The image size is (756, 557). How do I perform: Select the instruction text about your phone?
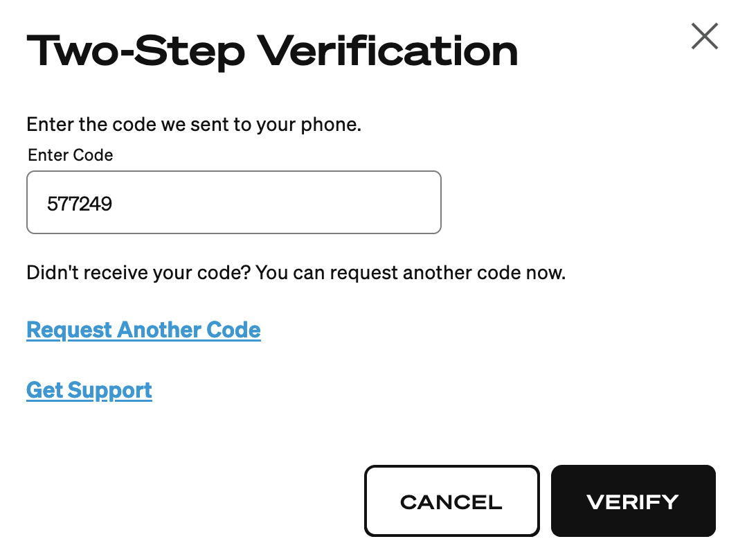coord(194,124)
